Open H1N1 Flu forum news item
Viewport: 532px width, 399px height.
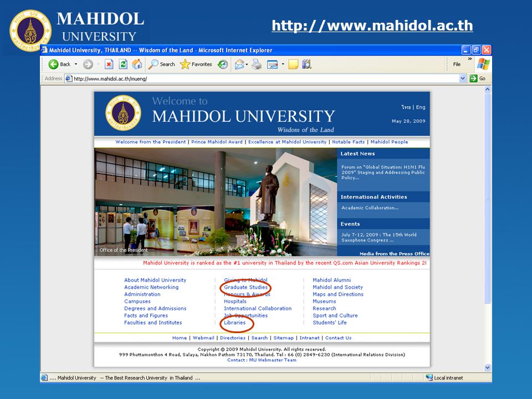click(x=383, y=172)
